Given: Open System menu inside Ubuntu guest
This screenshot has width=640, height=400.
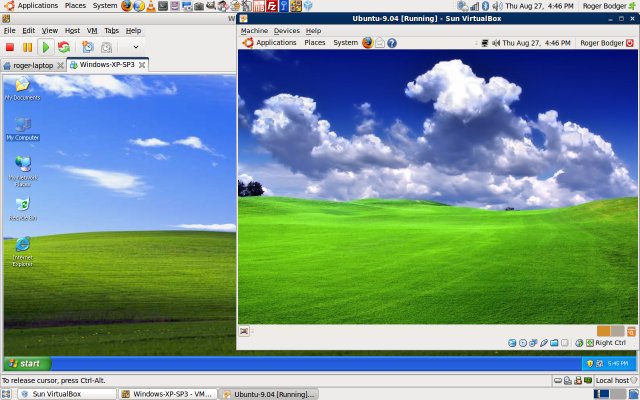Looking at the screenshot, I should coord(345,43).
